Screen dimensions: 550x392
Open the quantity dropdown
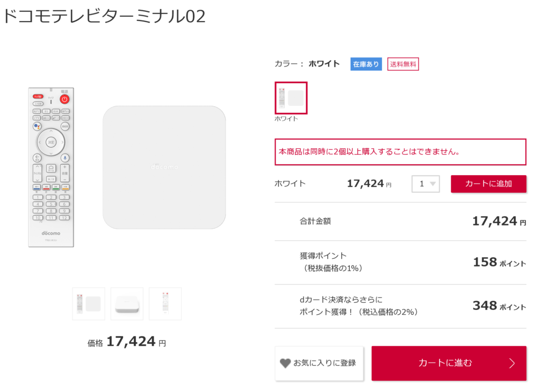point(426,184)
